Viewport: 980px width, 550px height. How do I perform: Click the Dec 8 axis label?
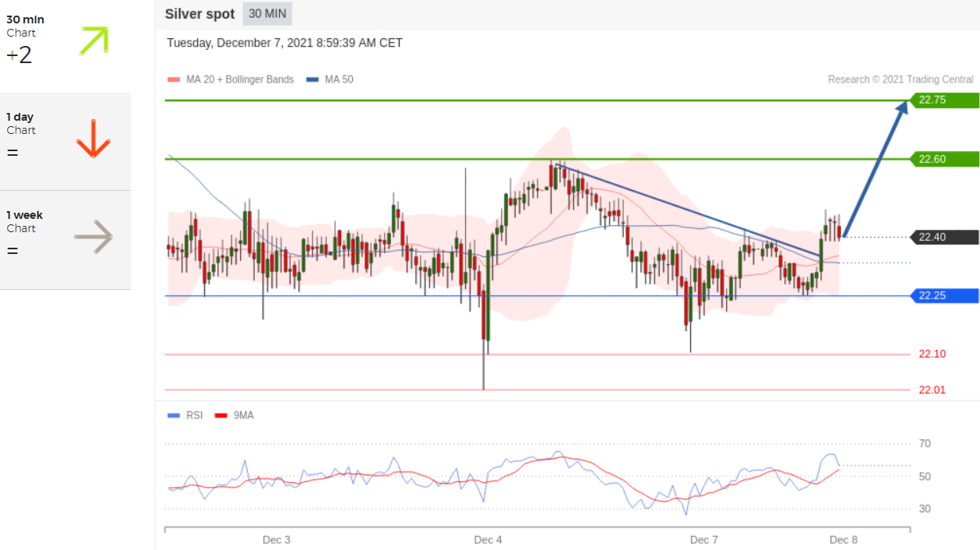[843, 540]
